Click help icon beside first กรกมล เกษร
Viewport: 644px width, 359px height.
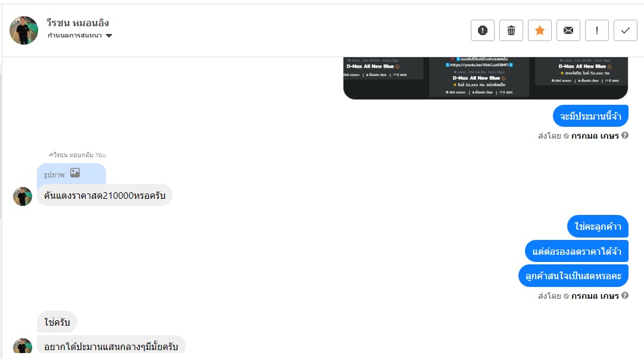[x=625, y=135]
